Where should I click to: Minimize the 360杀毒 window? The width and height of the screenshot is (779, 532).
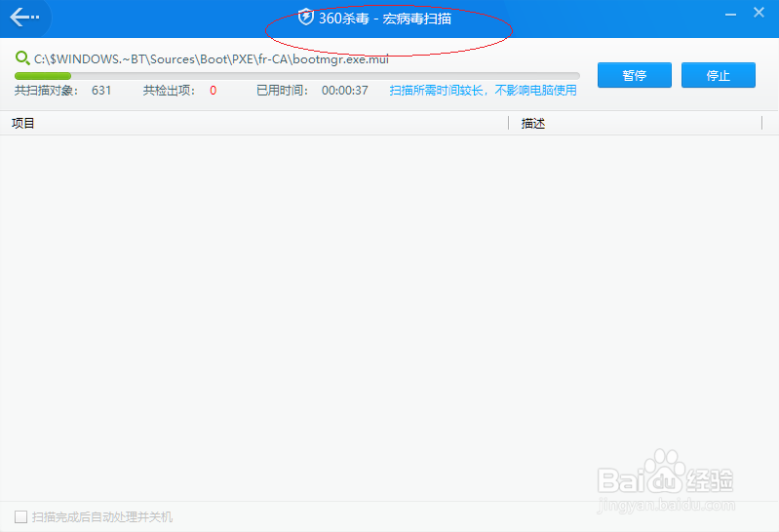point(730,15)
